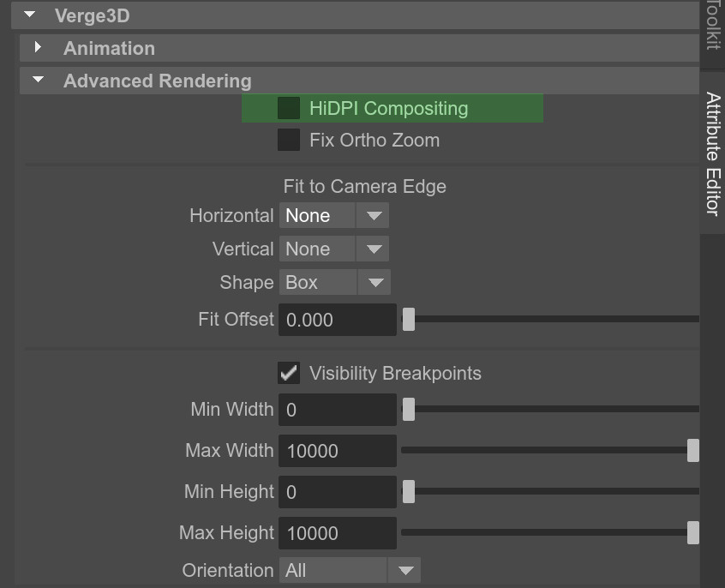
Task: Click the Fit Offset slider handle
Action: coord(409,319)
